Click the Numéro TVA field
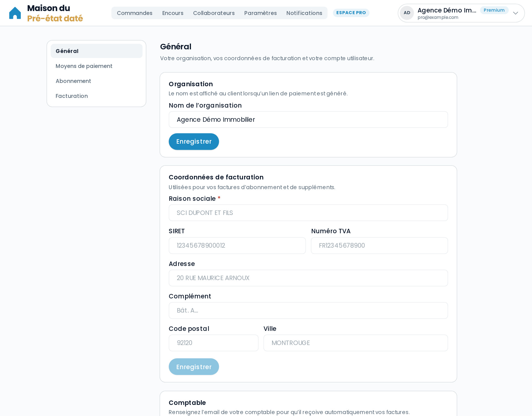This screenshot has width=532, height=416. (379, 245)
